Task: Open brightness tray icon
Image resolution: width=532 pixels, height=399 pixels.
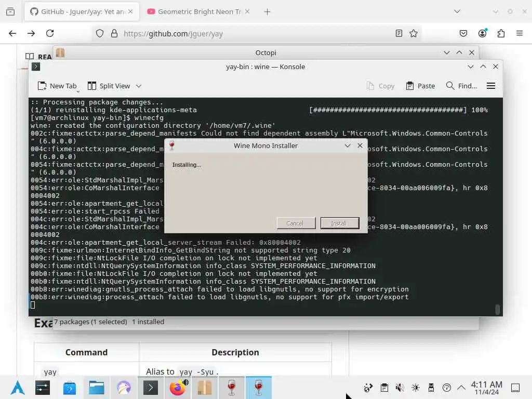Action: point(416,388)
